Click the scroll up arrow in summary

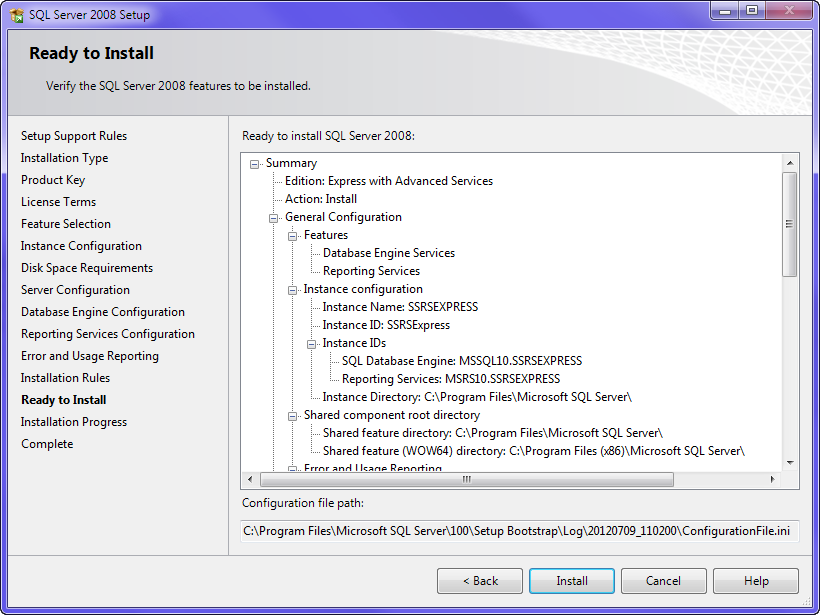790,163
